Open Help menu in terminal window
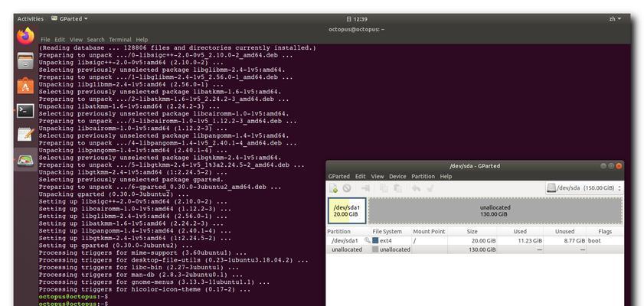This screenshot has height=306, width=644. (142, 40)
